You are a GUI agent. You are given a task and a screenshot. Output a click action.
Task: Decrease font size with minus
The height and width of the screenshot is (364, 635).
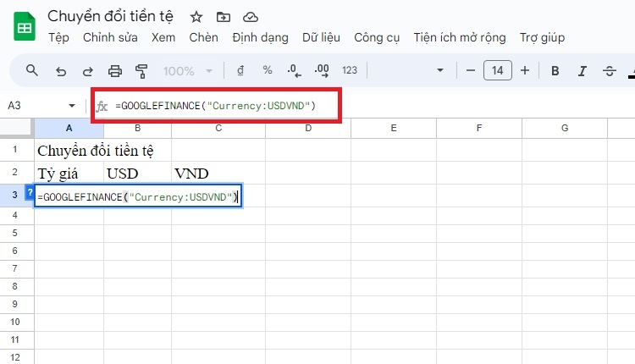(x=470, y=70)
